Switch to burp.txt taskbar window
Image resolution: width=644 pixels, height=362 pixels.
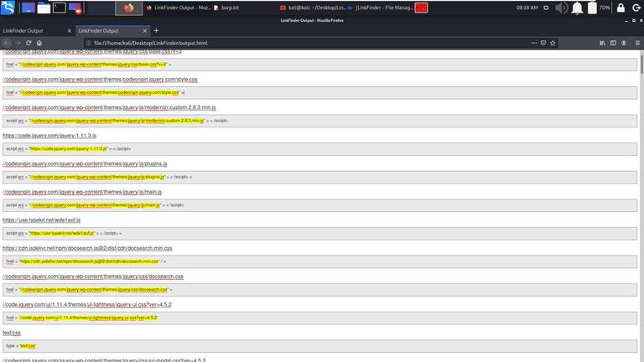pos(226,8)
